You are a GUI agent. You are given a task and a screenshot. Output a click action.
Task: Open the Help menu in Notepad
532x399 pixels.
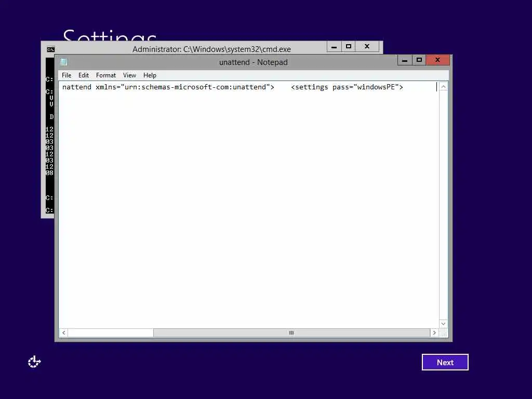click(x=150, y=75)
